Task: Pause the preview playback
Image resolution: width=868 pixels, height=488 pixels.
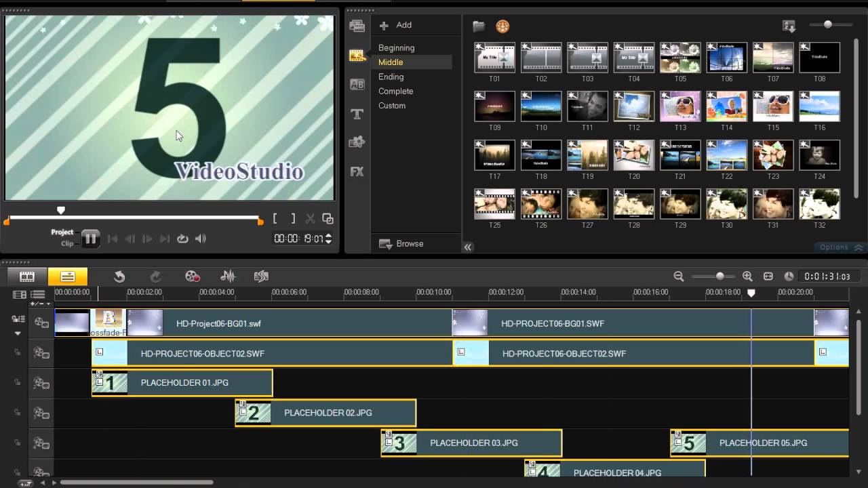Action: point(90,239)
